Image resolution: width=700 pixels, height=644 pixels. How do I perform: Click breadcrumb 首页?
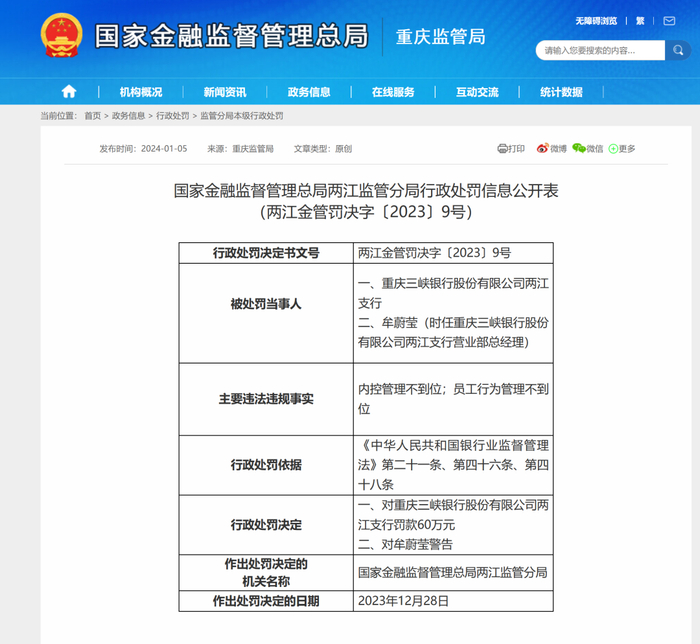coord(92,116)
